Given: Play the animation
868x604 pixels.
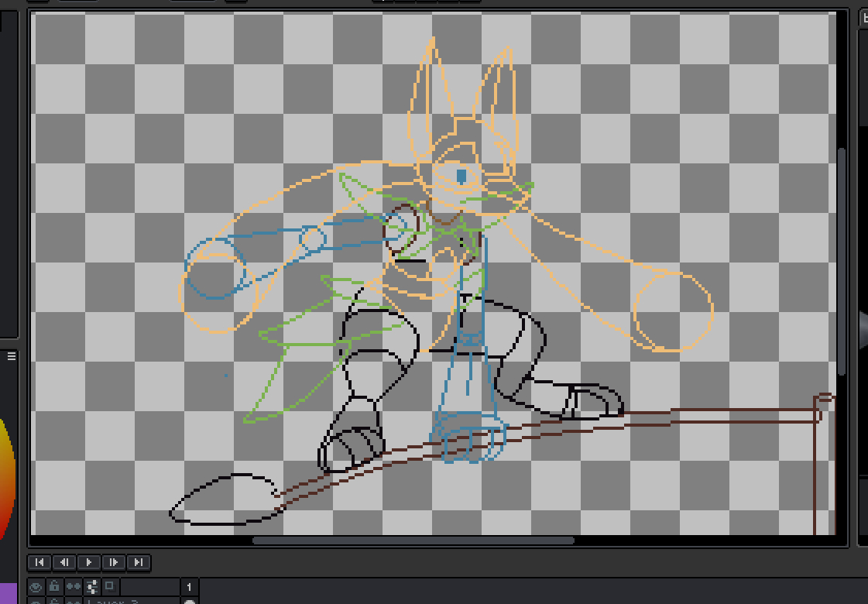Looking at the screenshot, I should [x=89, y=562].
